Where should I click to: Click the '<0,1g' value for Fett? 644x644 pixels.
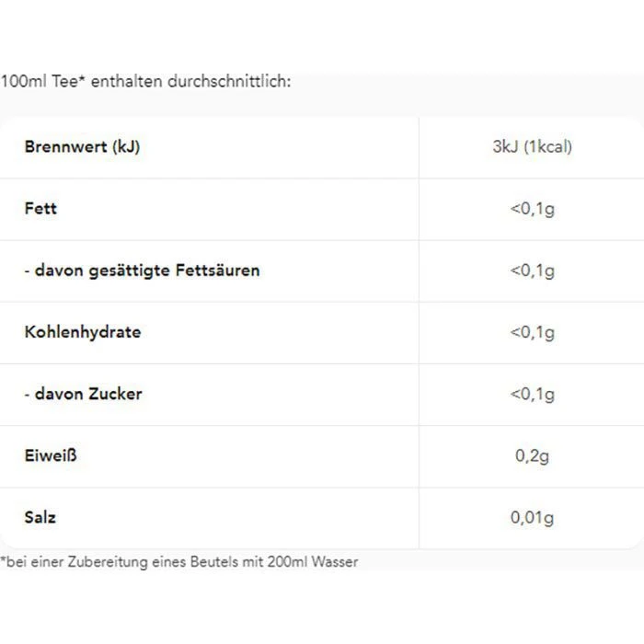532,209
